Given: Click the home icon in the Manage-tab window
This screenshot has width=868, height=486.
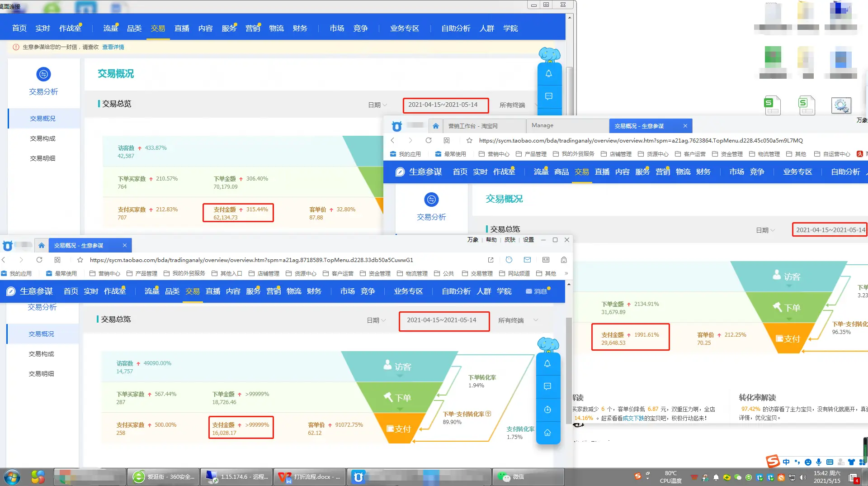Looking at the screenshot, I should tap(436, 126).
